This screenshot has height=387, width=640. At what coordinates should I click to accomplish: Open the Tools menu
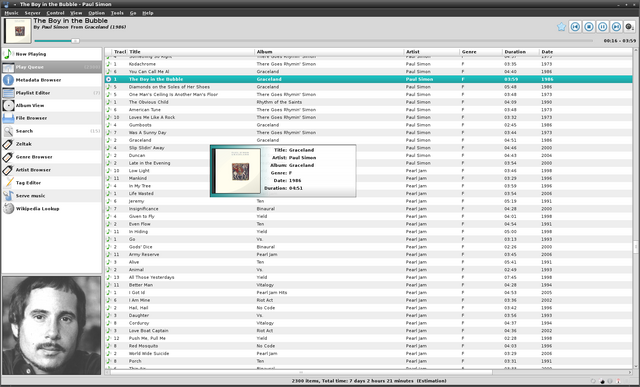tap(117, 13)
